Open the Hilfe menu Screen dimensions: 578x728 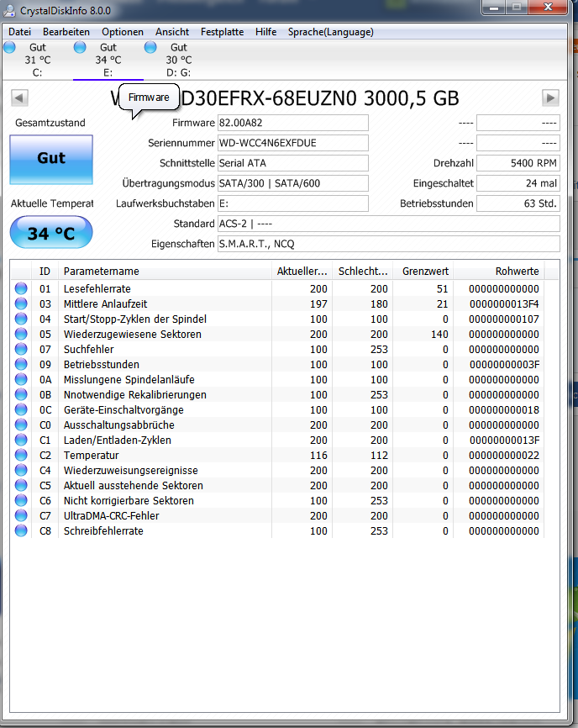(265, 32)
